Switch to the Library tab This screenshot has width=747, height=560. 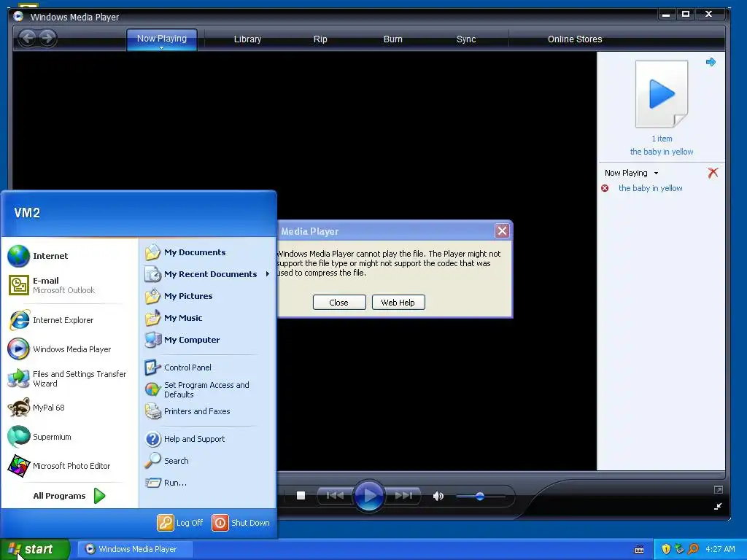tap(247, 39)
